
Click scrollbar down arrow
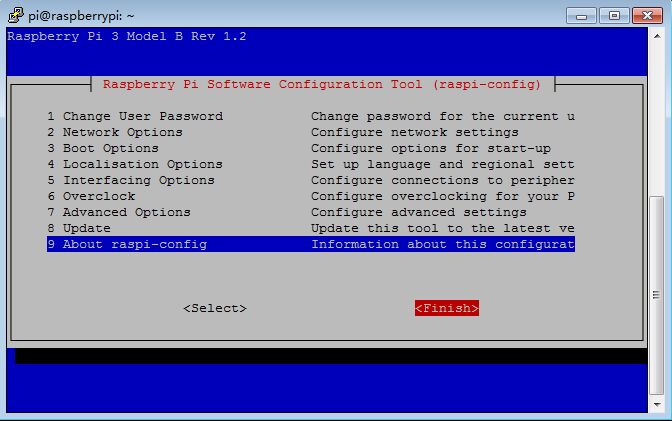point(657,405)
